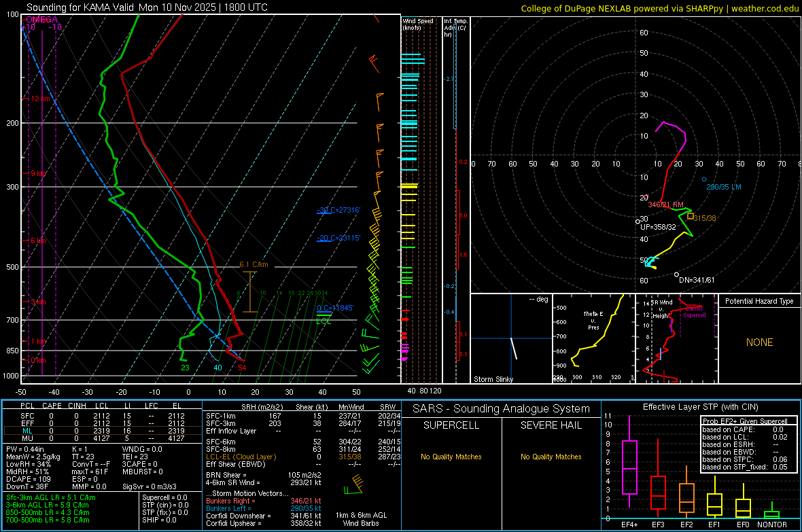
Task: Click the -20 C=23115' level label
Action: pyautogui.click(x=338, y=238)
